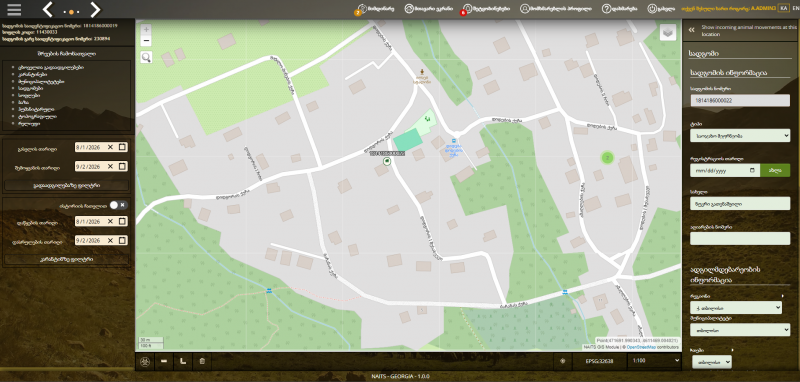Clear 8/1/2026 date below the history toggle
800x382 pixels.
(110, 221)
